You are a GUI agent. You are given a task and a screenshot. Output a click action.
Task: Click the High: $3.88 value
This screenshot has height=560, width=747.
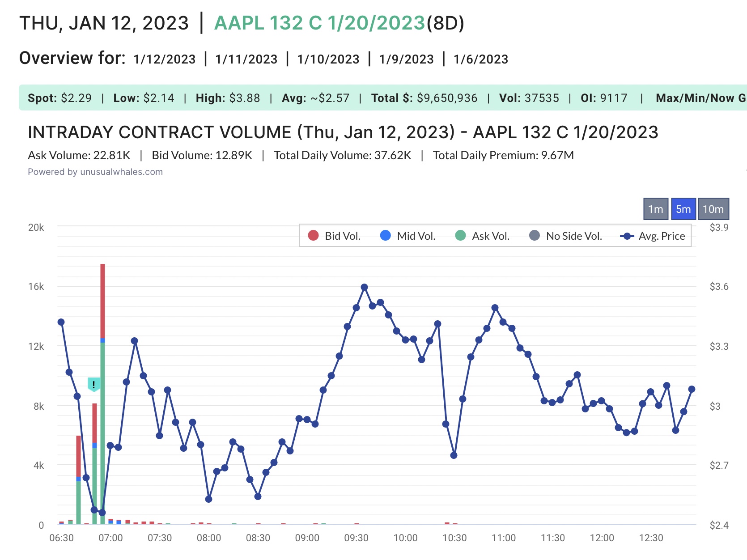pos(228,98)
